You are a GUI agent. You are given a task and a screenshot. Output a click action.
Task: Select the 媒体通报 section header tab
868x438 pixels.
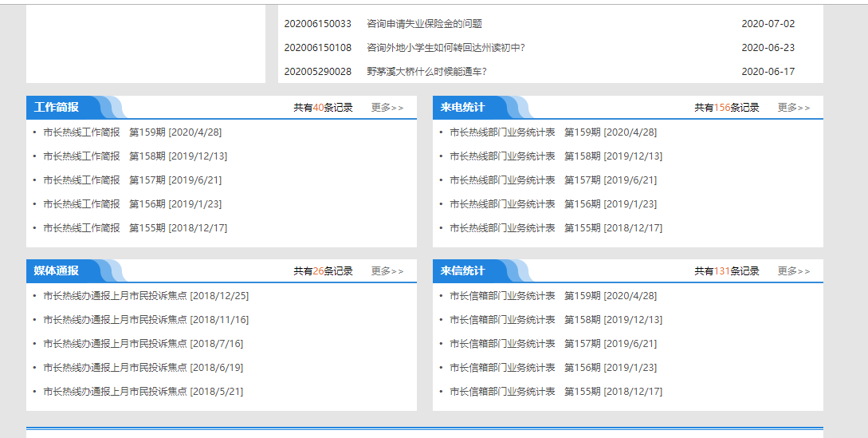tap(57, 271)
